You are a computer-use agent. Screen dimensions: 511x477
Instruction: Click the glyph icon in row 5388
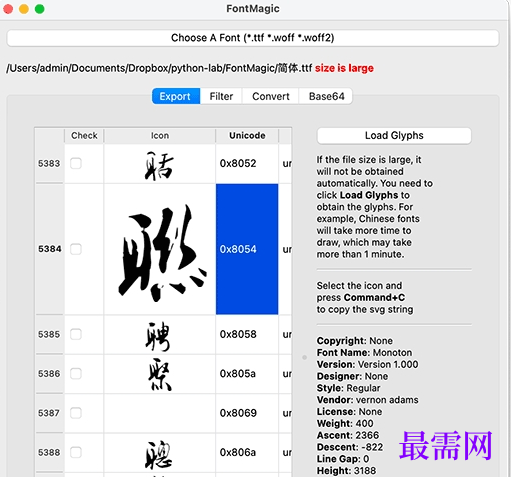coord(158,454)
